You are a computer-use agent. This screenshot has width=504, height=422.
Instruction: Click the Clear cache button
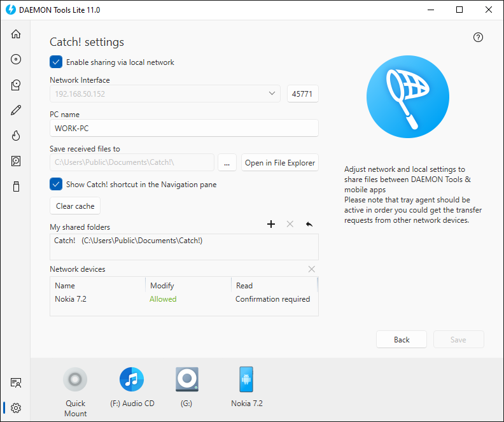pos(75,206)
